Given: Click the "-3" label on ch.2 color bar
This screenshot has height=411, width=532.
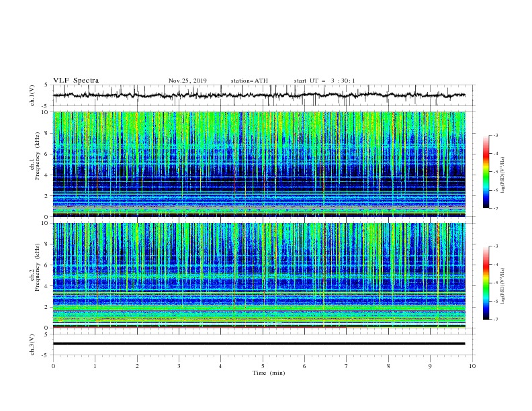Looking at the screenshot, I should (x=495, y=246).
